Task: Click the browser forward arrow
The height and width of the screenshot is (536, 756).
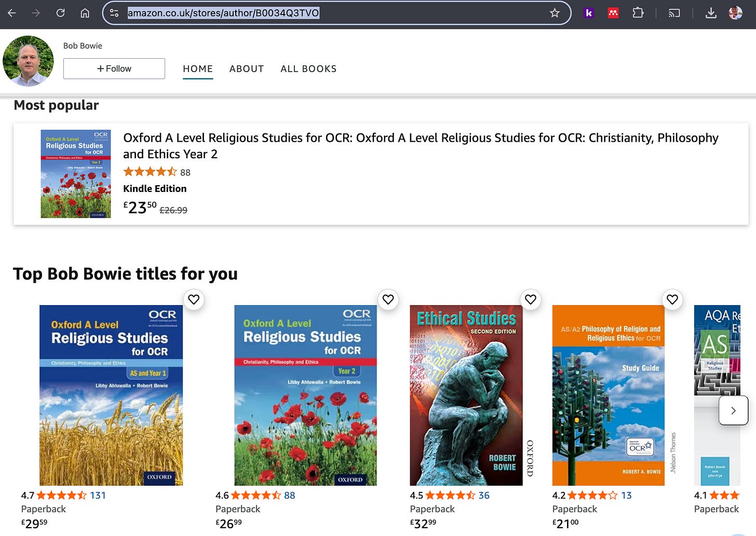Action: click(36, 13)
